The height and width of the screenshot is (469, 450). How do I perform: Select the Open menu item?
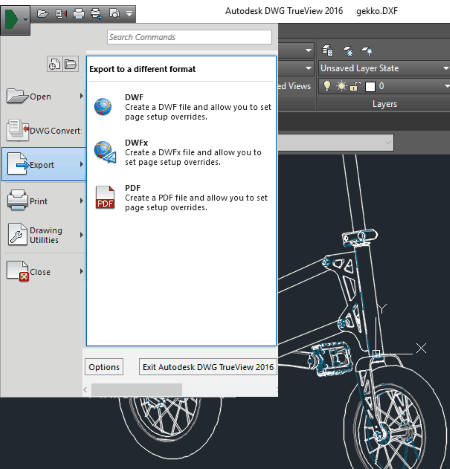44,96
